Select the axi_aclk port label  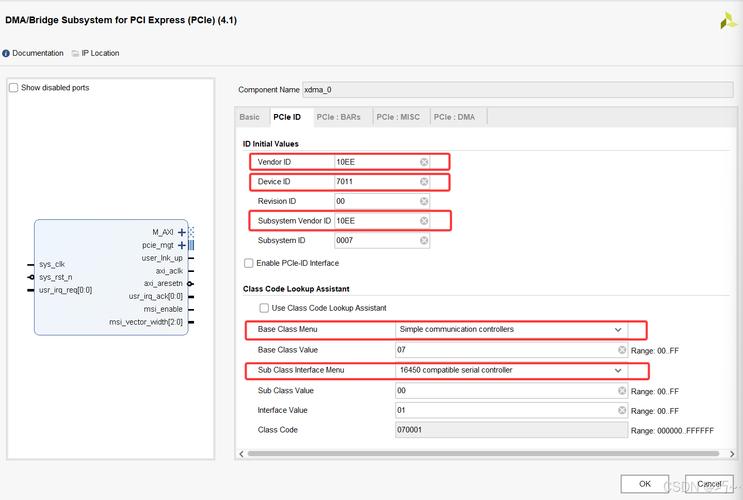[169, 271]
